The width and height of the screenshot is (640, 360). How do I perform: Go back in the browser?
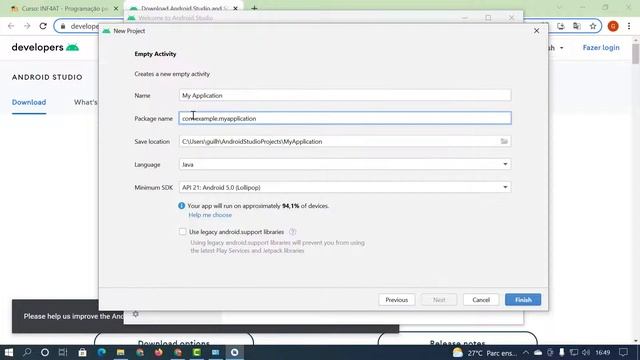point(11,26)
